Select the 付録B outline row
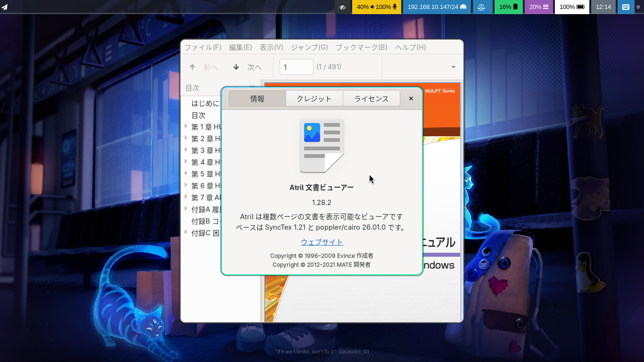Image resolution: width=644 pixels, height=362 pixels. click(x=207, y=221)
